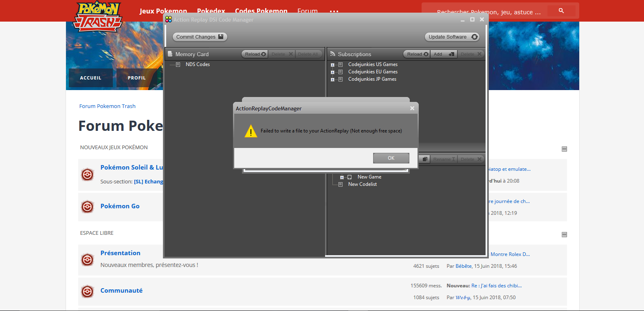Screen dimensions: 644x311
Task: Open Re: J'ai fais des chibi post
Action: pyautogui.click(x=497, y=286)
